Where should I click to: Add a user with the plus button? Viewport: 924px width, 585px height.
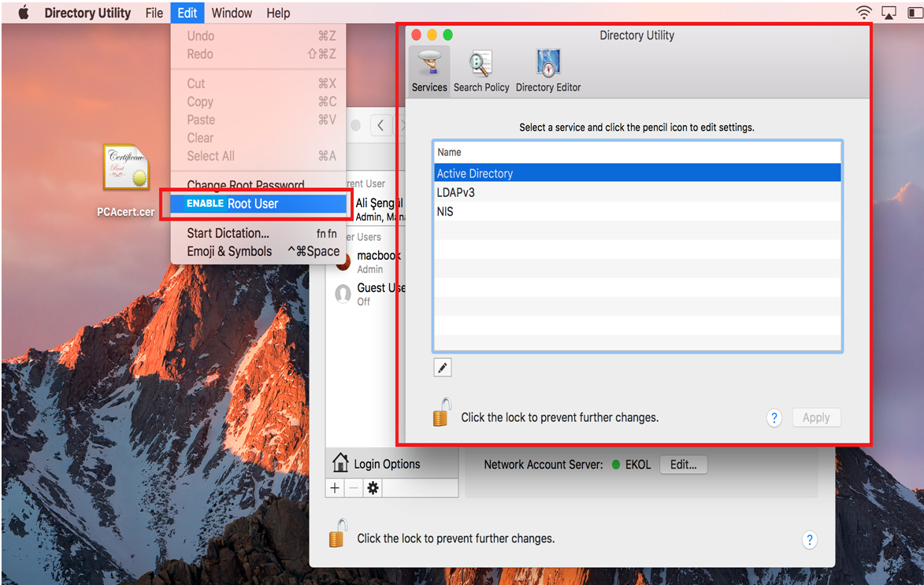[x=335, y=488]
